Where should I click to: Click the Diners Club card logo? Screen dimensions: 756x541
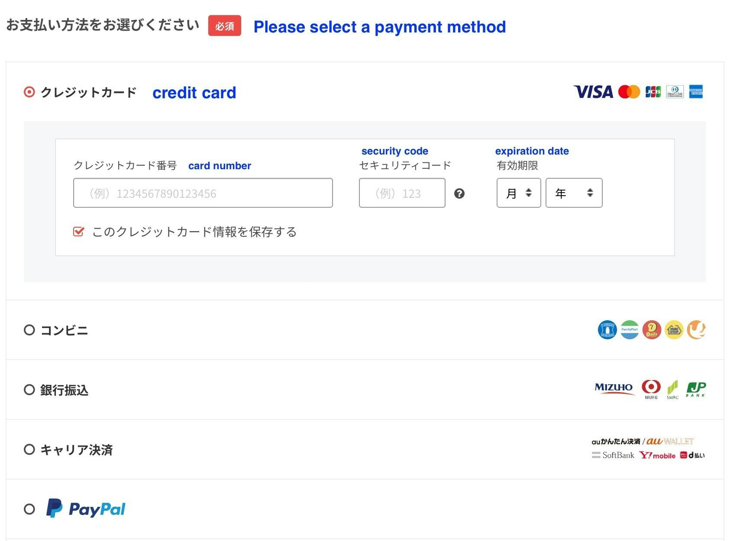tap(675, 92)
